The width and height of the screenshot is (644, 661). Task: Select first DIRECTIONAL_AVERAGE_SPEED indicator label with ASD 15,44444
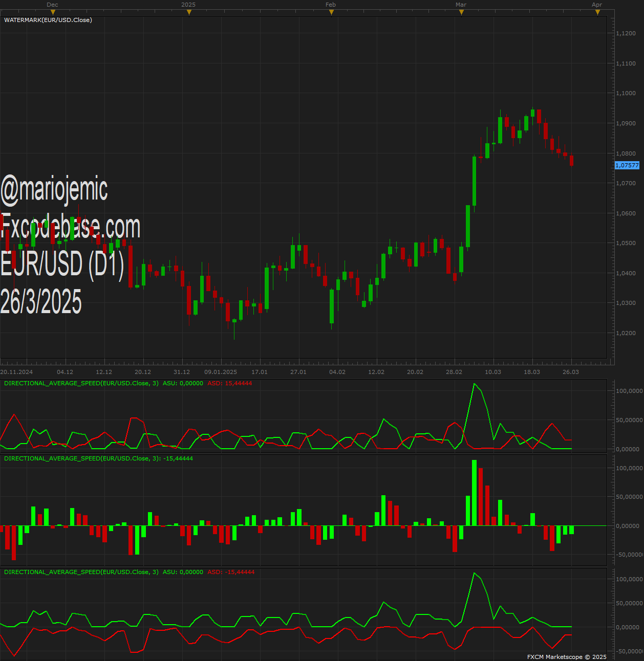[x=81, y=383]
